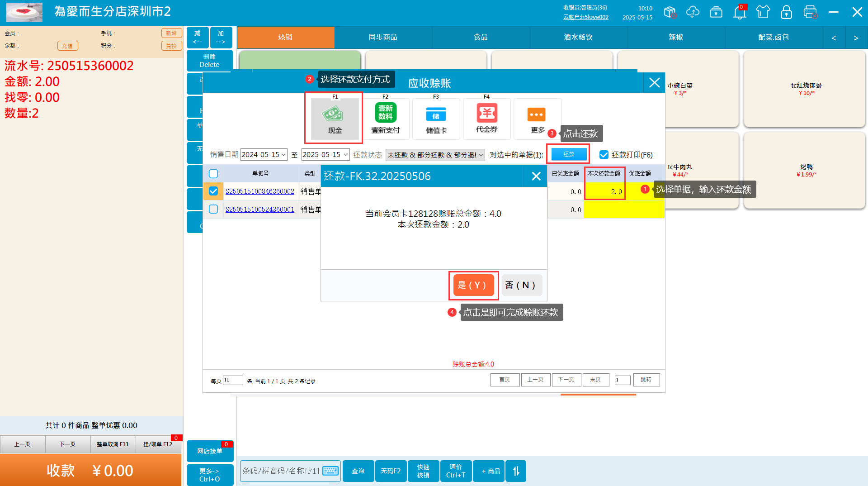The image size is (868, 486).
Task: Click the lock screen icon
Action: (x=786, y=12)
